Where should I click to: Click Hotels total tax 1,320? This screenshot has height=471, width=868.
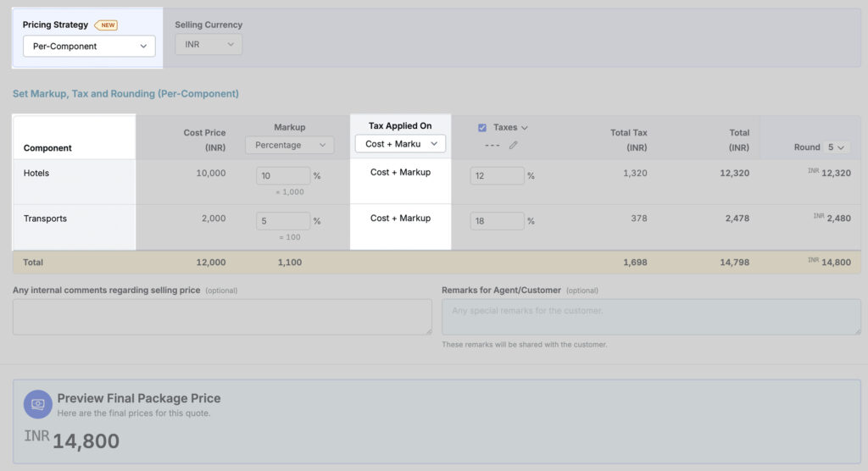click(635, 173)
